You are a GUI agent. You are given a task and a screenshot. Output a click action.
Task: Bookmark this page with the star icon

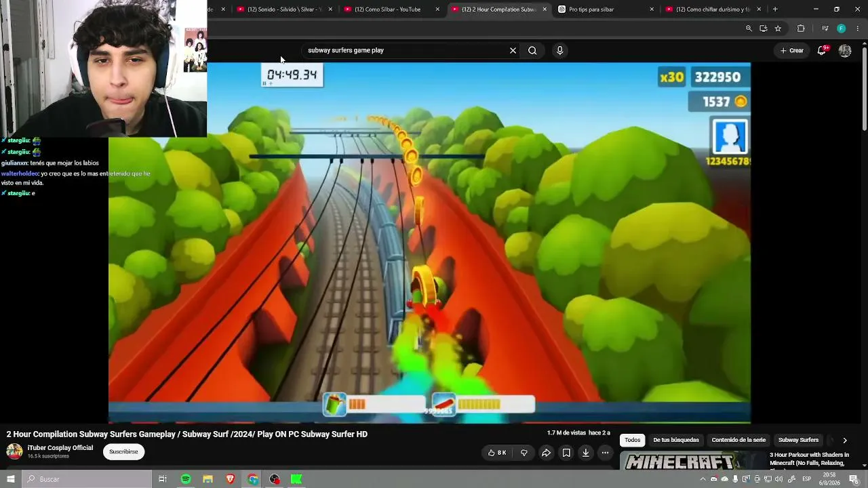point(778,28)
